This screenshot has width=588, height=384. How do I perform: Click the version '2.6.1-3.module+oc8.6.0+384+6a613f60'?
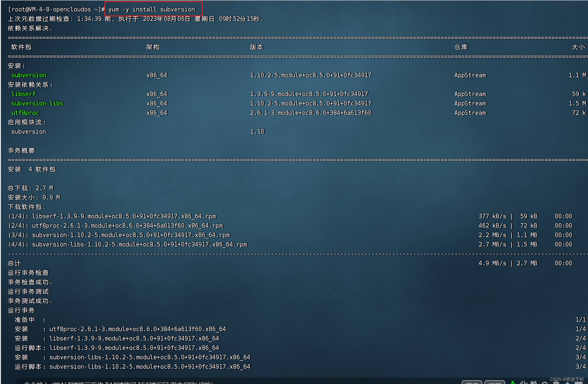tap(311, 113)
